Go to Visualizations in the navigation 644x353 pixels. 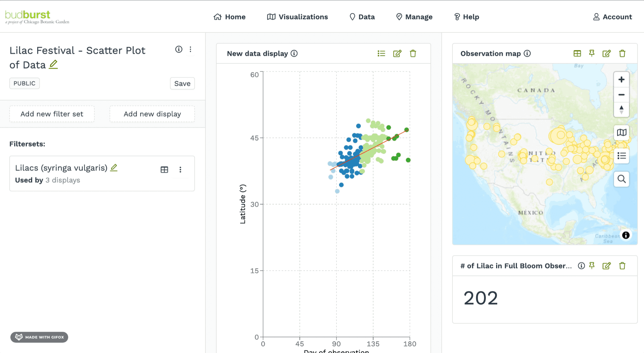pos(297,17)
